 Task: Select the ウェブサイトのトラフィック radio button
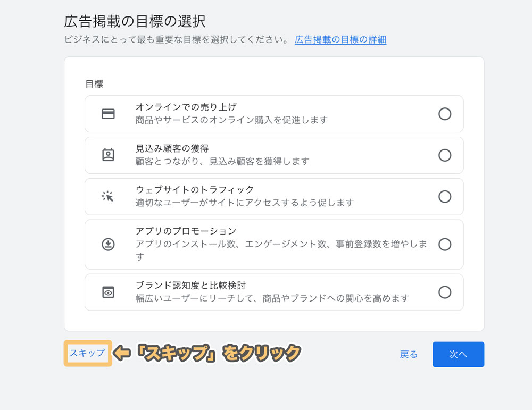point(445,196)
